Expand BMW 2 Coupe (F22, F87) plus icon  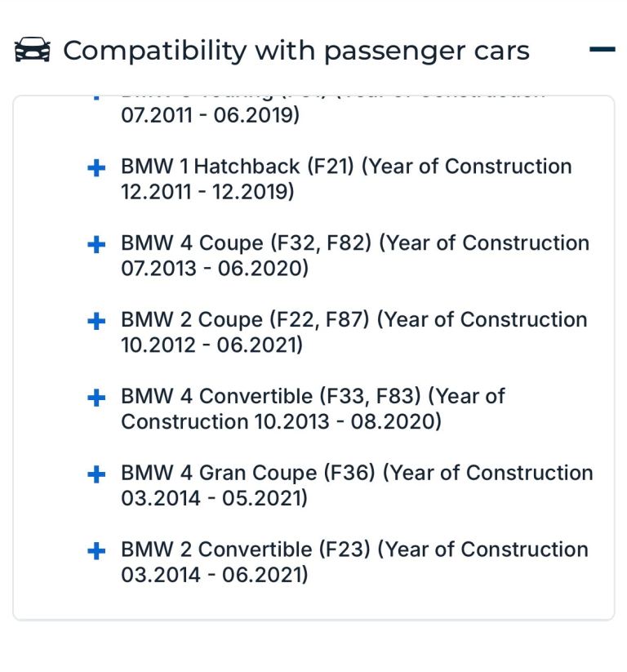click(x=96, y=322)
